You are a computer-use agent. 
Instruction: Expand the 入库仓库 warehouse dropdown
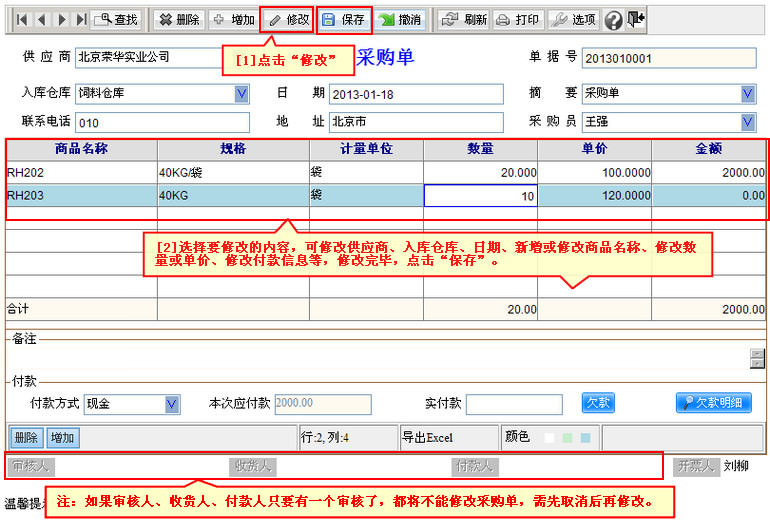241,94
